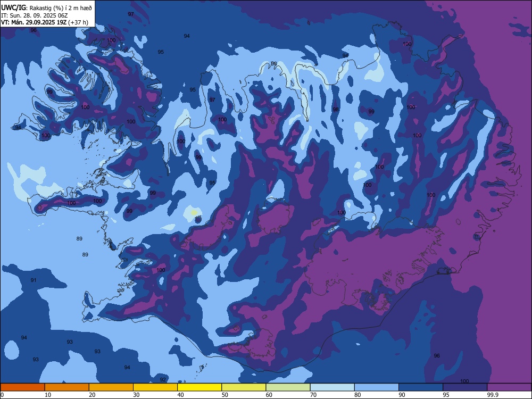Click the 'IT: Sun. 28. 09. 2025 06Z' line
This screenshot has height=399, width=532.
(x=34, y=15)
